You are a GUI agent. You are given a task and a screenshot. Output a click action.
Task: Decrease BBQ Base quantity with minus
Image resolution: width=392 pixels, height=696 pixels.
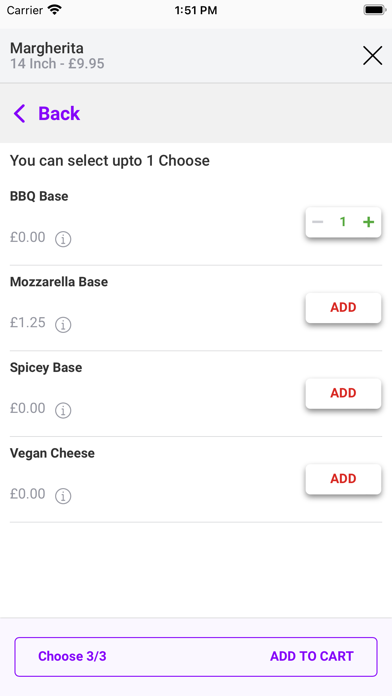(x=317, y=222)
